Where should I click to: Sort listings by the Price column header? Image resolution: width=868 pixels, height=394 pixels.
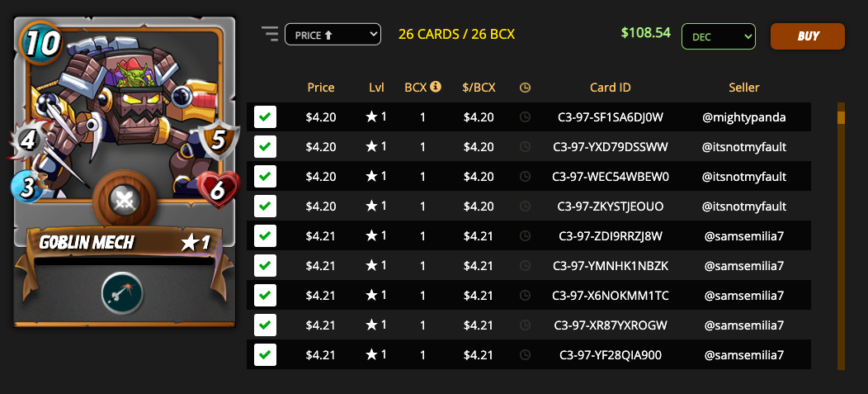[321, 87]
